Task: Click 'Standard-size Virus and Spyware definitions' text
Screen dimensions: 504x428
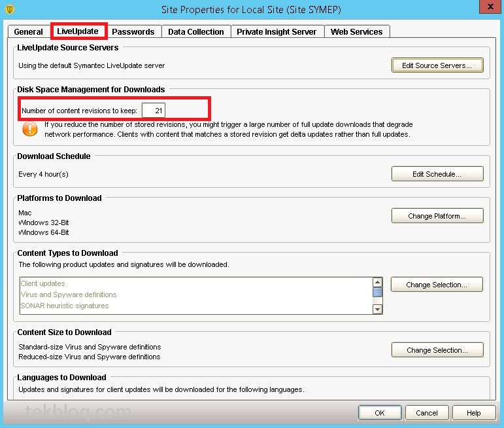Action: (x=90, y=347)
